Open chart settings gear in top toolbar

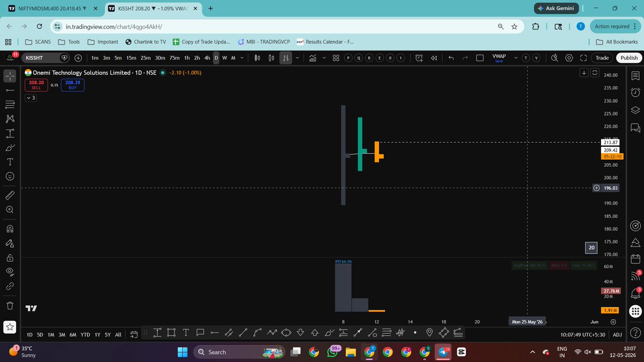569,58
